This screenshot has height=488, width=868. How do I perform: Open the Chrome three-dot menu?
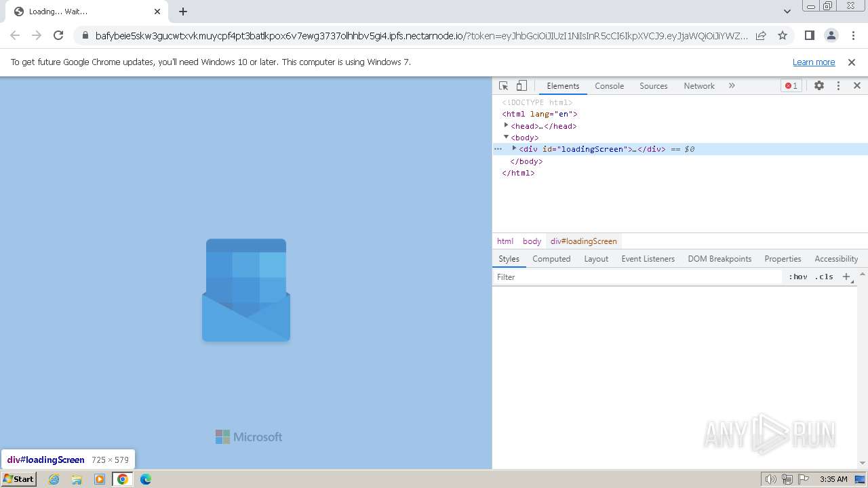click(852, 35)
